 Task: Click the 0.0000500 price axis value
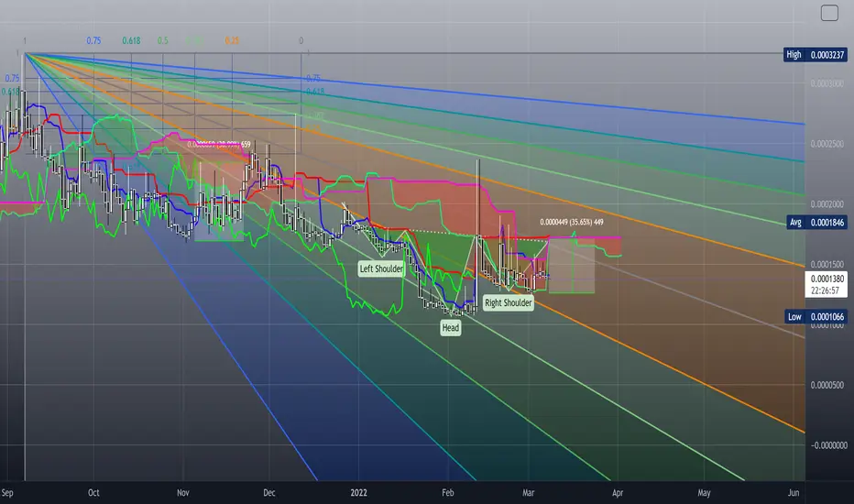click(x=827, y=385)
